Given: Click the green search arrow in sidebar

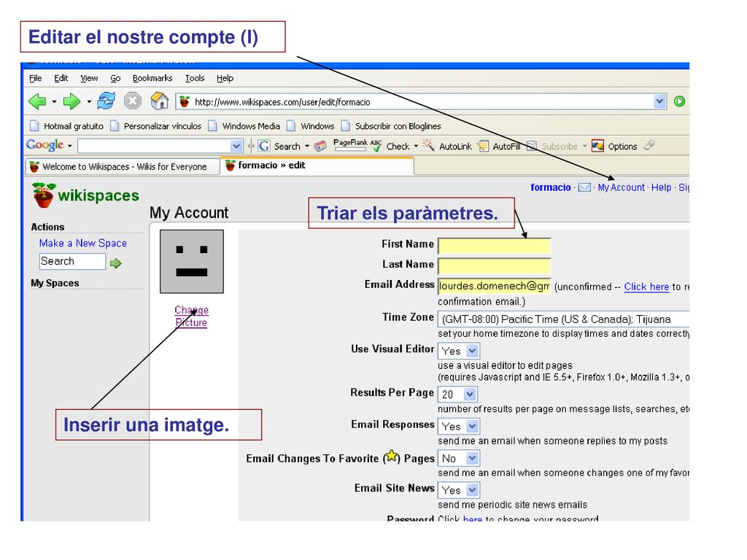Looking at the screenshot, I should pos(116,262).
